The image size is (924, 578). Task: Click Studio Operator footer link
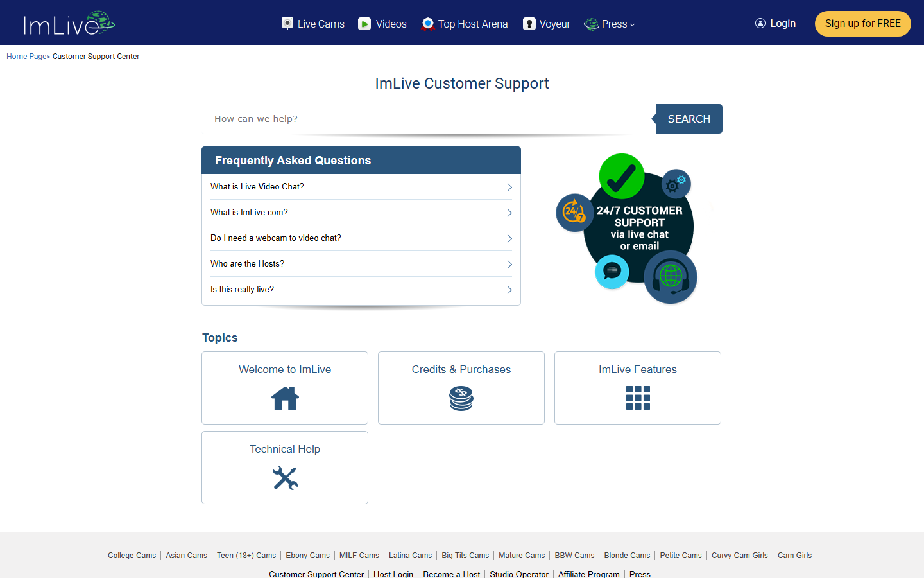(519, 574)
